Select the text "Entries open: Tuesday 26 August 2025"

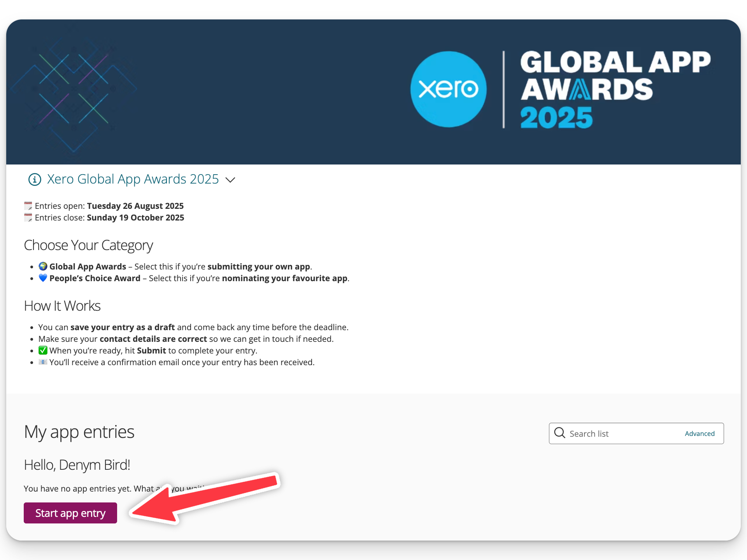point(109,206)
